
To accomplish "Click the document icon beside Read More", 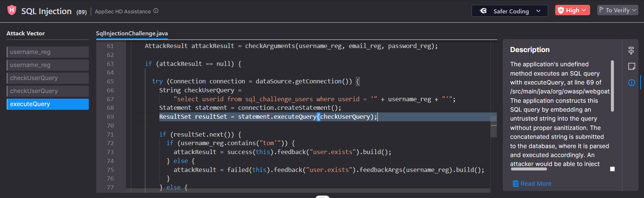I will pyautogui.click(x=515, y=183).
